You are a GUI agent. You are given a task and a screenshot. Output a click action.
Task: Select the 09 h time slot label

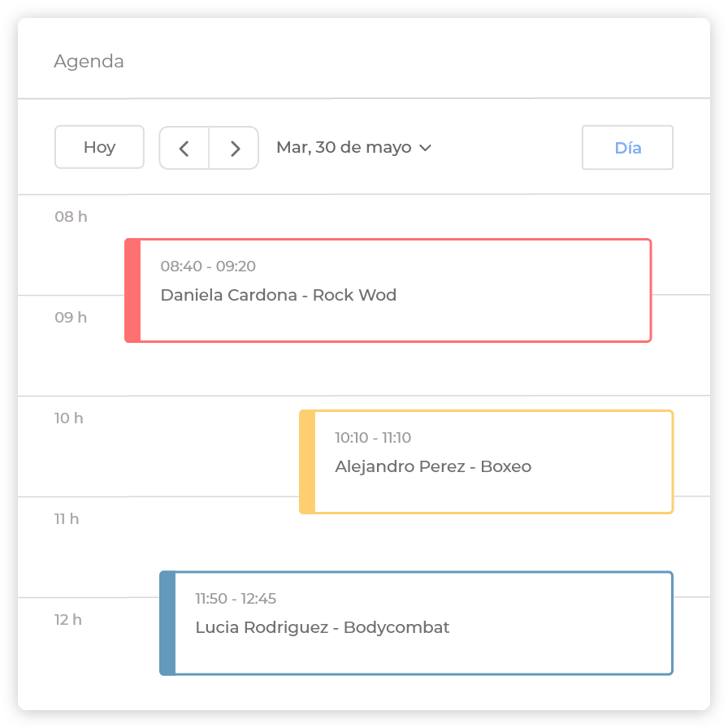tap(71, 318)
